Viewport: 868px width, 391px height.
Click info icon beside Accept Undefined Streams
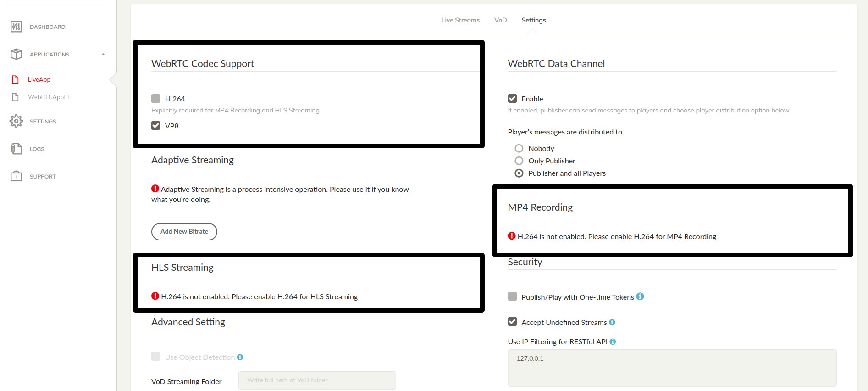pos(612,322)
